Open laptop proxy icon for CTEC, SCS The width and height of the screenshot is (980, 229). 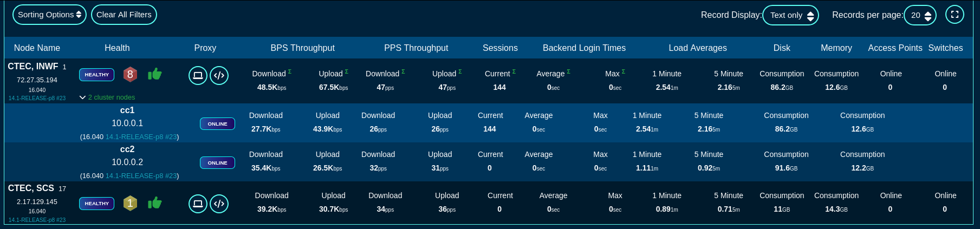coord(198,204)
